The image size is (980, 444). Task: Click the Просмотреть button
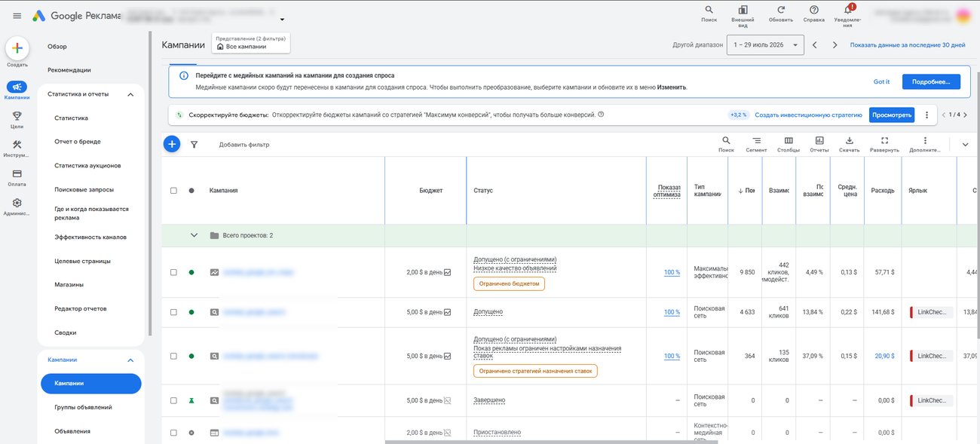click(891, 115)
